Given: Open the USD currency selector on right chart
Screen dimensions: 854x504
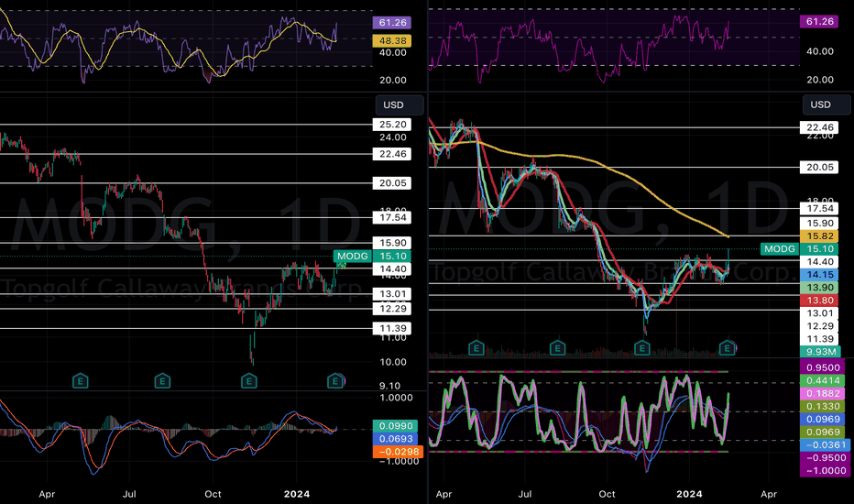Looking at the screenshot, I should click(827, 104).
